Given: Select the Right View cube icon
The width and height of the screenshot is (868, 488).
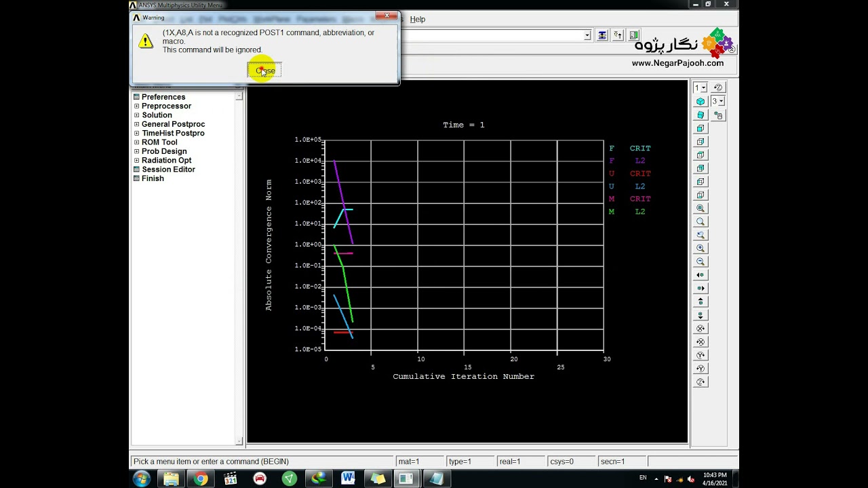Looking at the screenshot, I should (701, 142).
